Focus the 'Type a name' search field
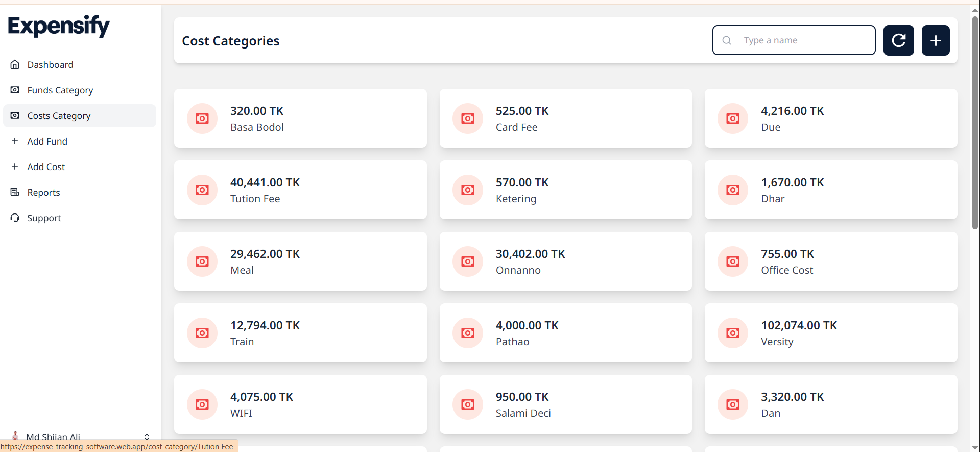The image size is (980, 452). 794,40
